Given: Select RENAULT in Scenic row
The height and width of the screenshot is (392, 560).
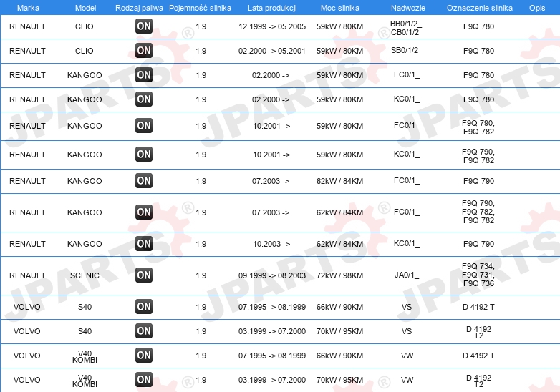Looking at the screenshot, I should coord(27,275).
